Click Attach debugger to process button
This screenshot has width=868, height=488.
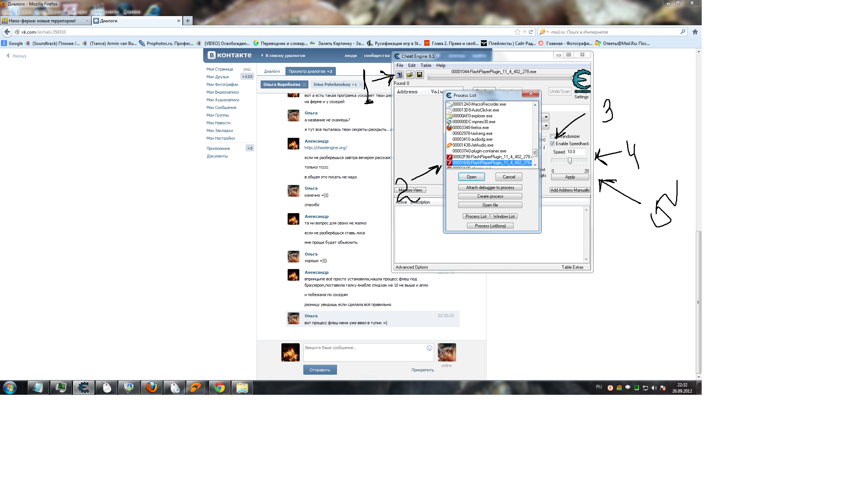[490, 188]
